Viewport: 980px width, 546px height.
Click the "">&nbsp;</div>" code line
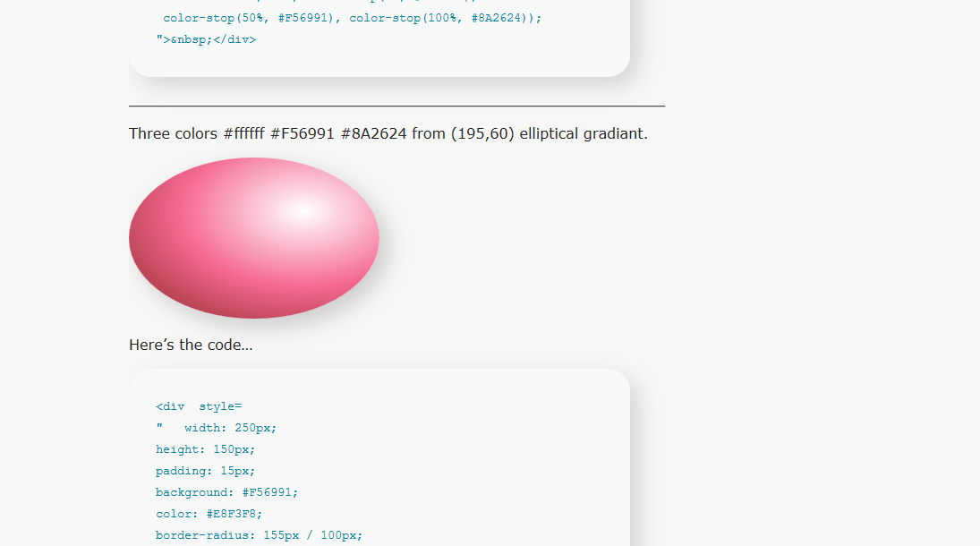[x=206, y=39]
